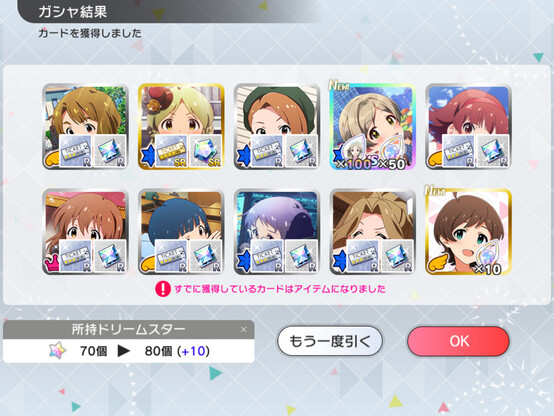Screen dimensions: 554x416
Task: Open the gold SR card with red hat
Action: point(181,127)
